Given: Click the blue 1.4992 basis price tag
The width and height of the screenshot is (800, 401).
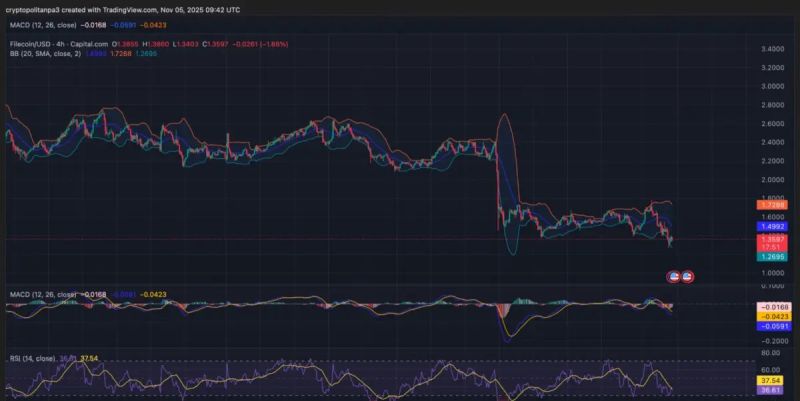Looking at the screenshot, I should [x=772, y=227].
